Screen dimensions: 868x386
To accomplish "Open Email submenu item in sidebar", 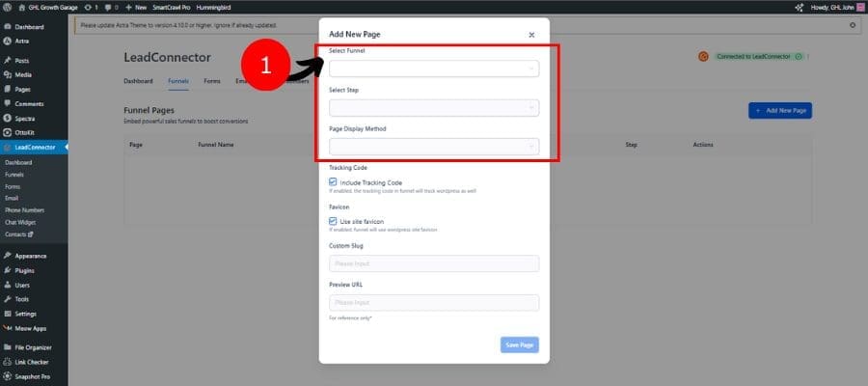I will 12,198.
